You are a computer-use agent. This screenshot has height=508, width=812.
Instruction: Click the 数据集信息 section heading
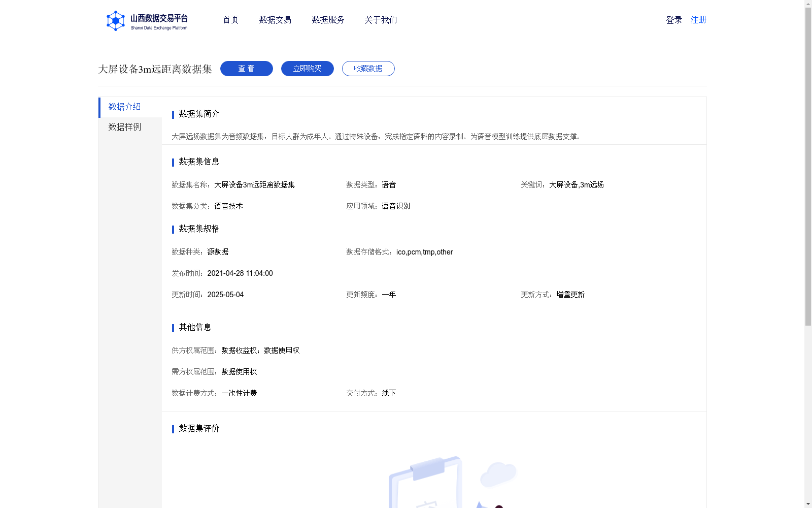199,162
